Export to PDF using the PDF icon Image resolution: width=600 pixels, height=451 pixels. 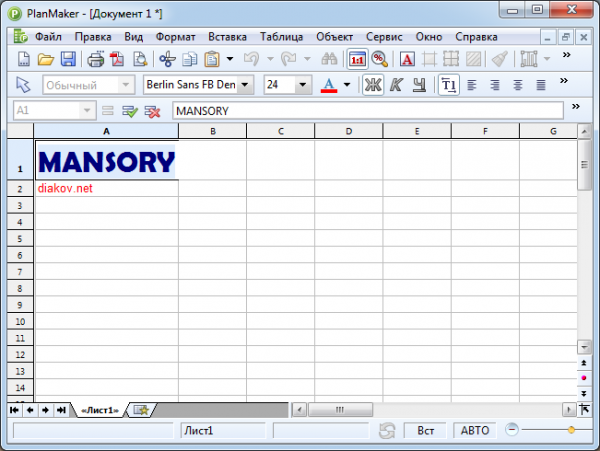coord(117,59)
